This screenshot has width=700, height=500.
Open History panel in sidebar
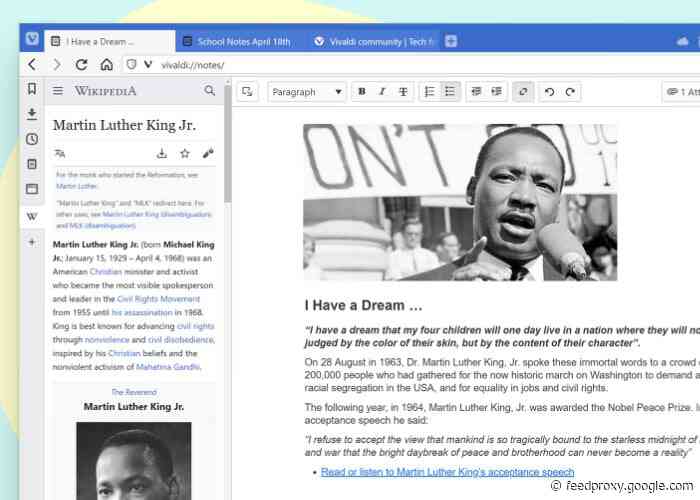(x=32, y=139)
